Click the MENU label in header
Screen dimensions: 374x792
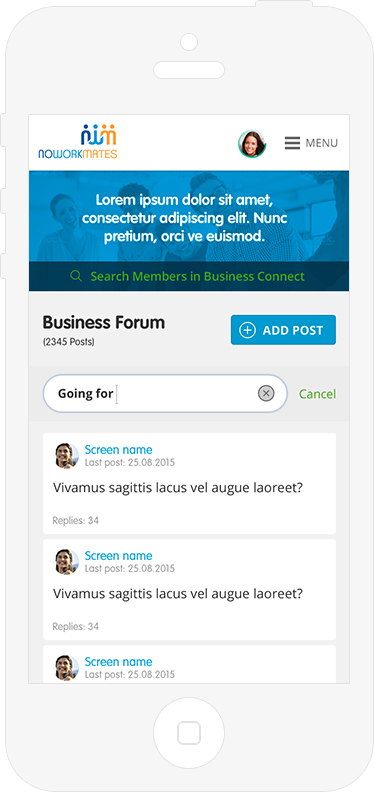point(322,143)
